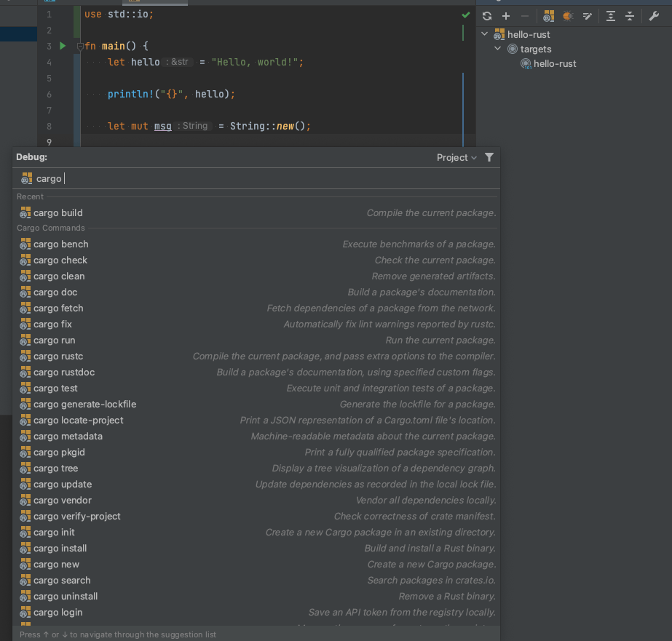Select cargo search from command list
672x641 pixels.
pyautogui.click(x=256, y=580)
